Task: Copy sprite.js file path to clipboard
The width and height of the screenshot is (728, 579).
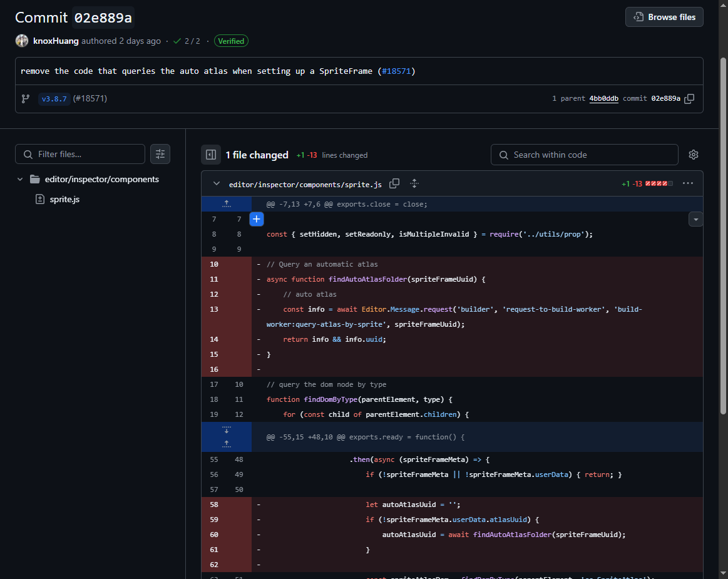Action: click(x=394, y=183)
